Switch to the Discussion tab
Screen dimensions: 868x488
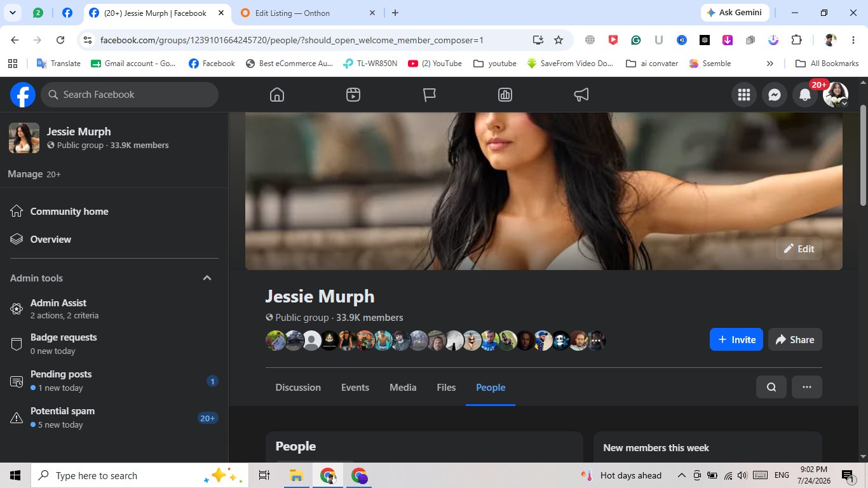[298, 388]
